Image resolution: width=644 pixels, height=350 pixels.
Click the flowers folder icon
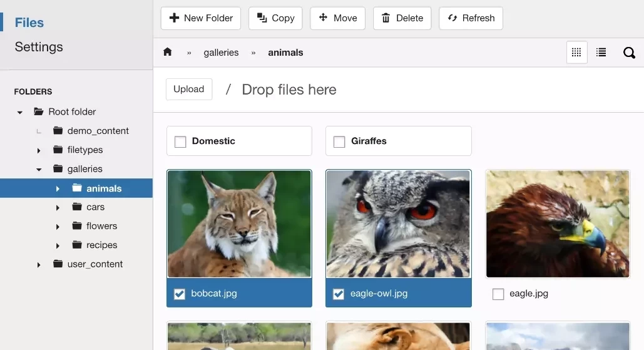point(77,225)
